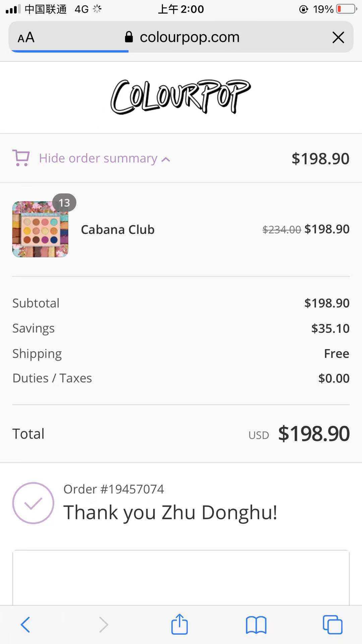The height and width of the screenshot is (644, 362).
Task: Stop page loading with X button
Action: click(338, 37)
